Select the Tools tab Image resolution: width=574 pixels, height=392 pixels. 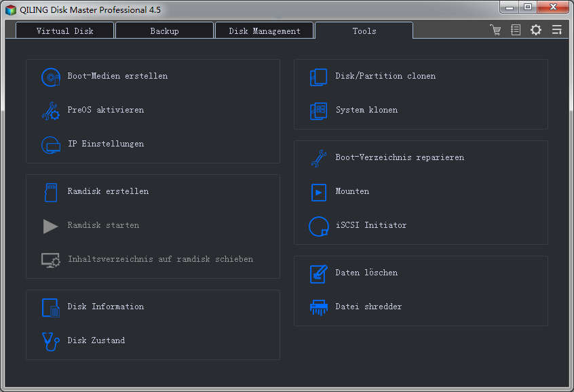pyautogui.click(x=364, y=31)
